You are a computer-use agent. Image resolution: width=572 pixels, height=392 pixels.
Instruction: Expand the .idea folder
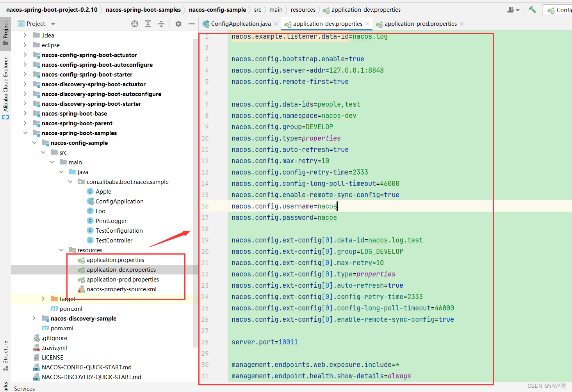[25, 35]
